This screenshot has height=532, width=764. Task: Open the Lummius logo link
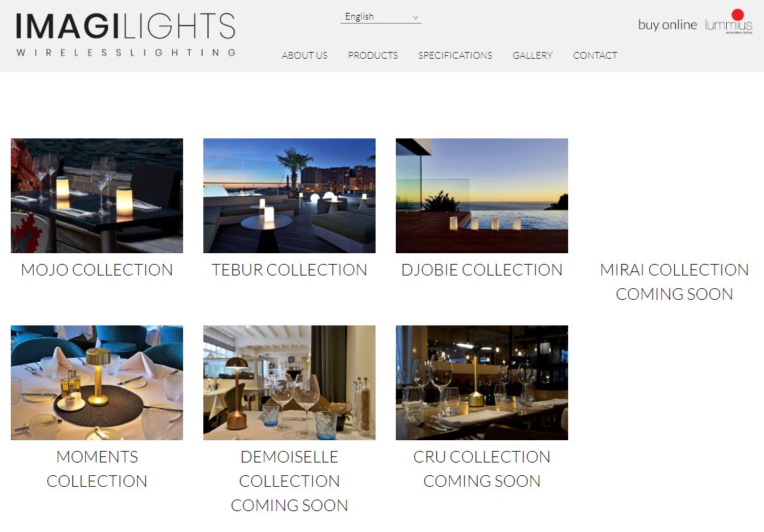pyautogui.click(x=729, y=22)
